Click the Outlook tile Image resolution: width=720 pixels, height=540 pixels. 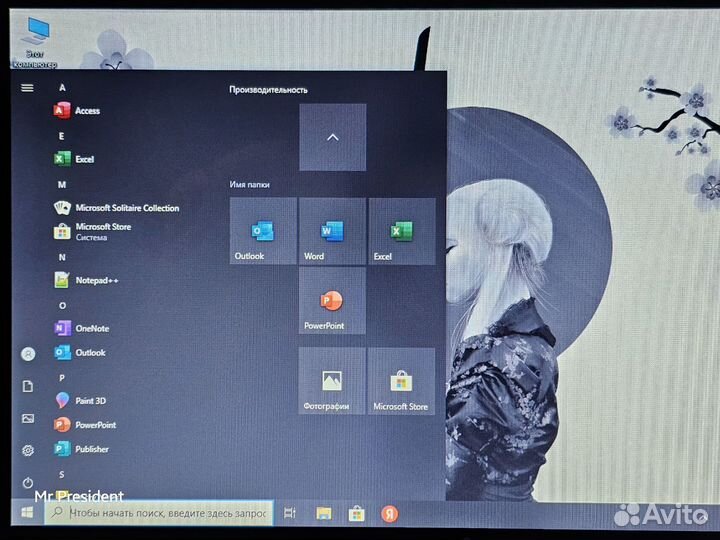click(263, 231)
